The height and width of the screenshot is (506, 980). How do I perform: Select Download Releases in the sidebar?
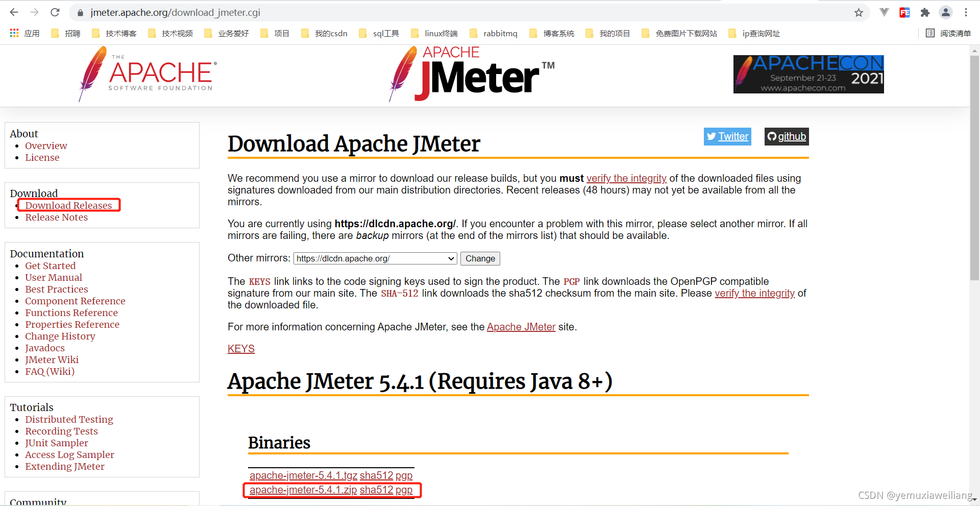pos(68,205)
